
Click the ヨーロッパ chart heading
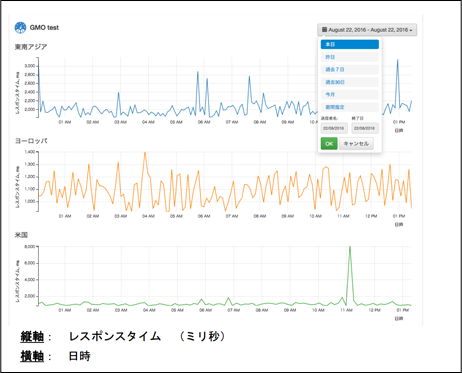(31, 141)
